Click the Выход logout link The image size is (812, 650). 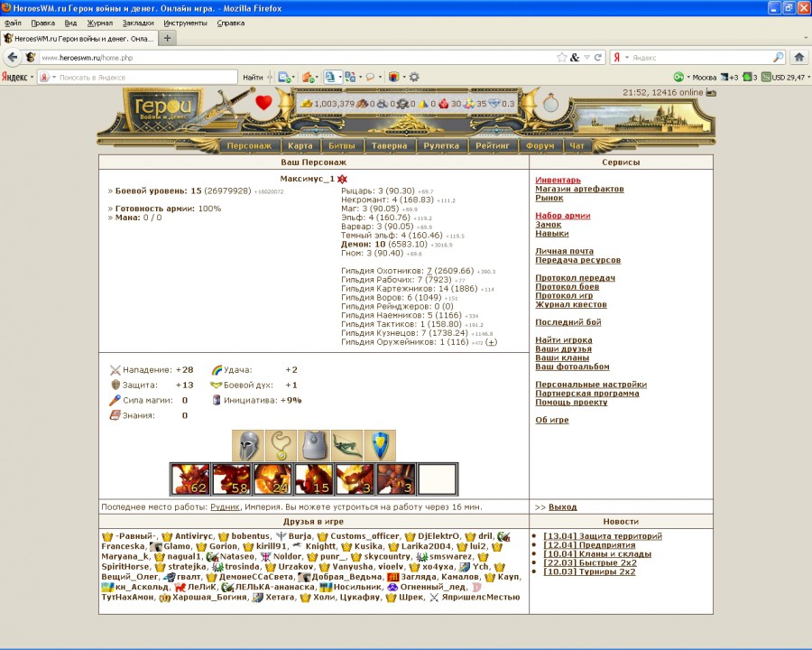pyautogui.click(x=562, y=507)
